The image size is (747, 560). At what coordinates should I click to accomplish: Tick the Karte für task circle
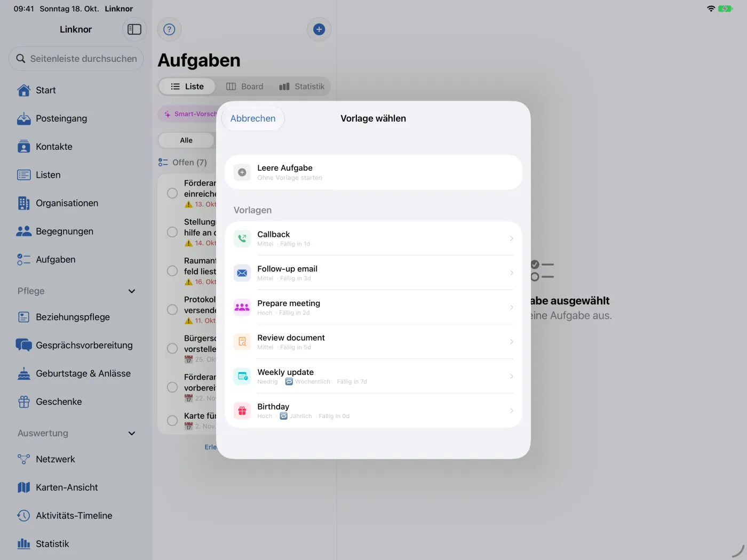(172, 420)
